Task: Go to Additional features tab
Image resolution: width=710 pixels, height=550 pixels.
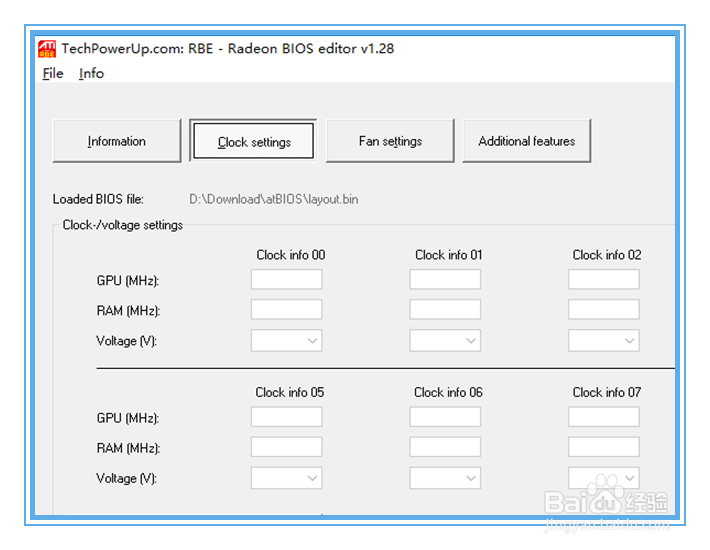Action: pos(527,141)
